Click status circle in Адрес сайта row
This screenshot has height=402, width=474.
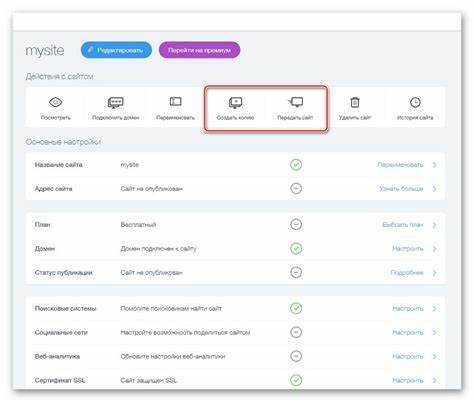point(296,189)
